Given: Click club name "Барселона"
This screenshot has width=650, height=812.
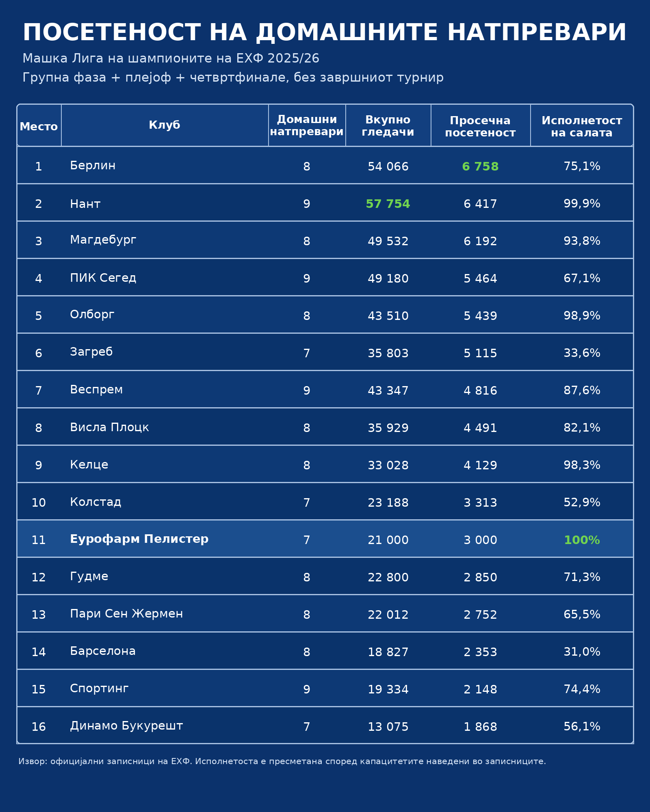Looking at the screenshot, I should (103, 651).
